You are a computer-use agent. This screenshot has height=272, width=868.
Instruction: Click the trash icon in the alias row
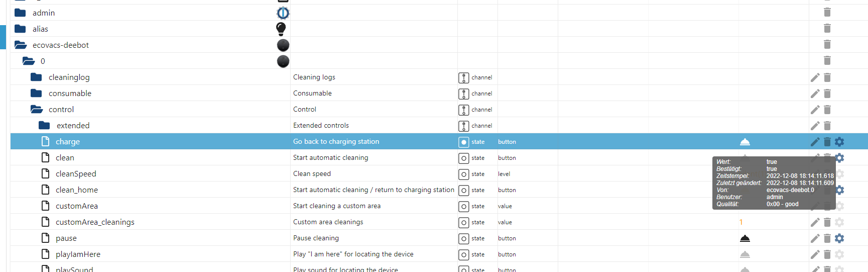tap(827, 29)
